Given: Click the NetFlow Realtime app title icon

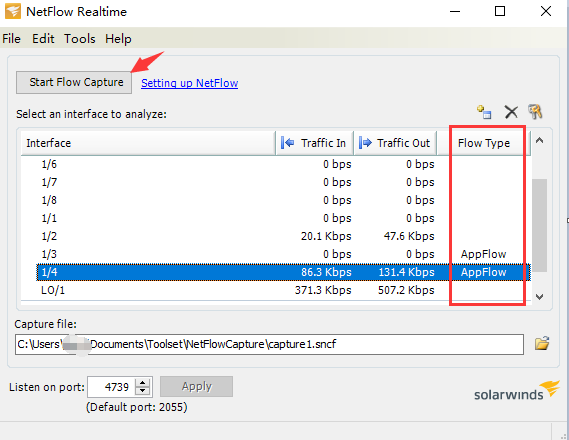Looking at the screenshot, I should tap(13, 11).
